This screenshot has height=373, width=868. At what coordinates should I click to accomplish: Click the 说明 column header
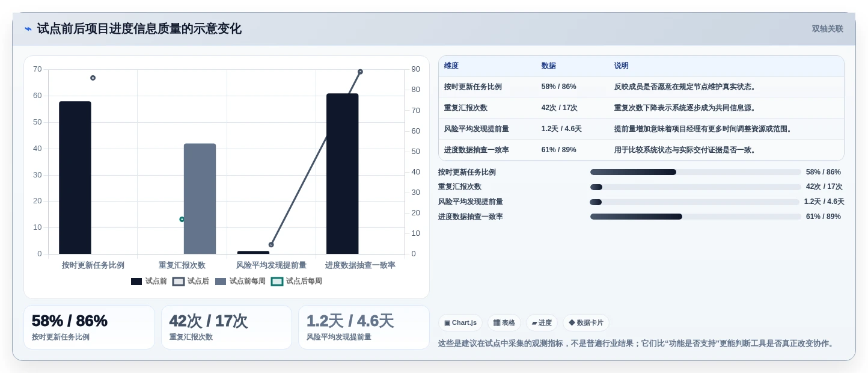[622, 66]
